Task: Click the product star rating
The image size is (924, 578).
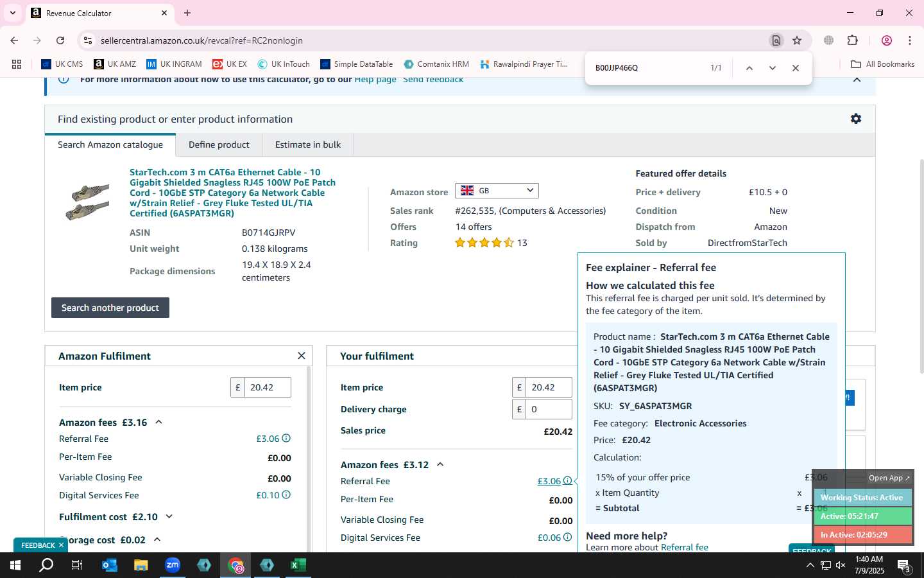Action: click(x=484, y=243)
